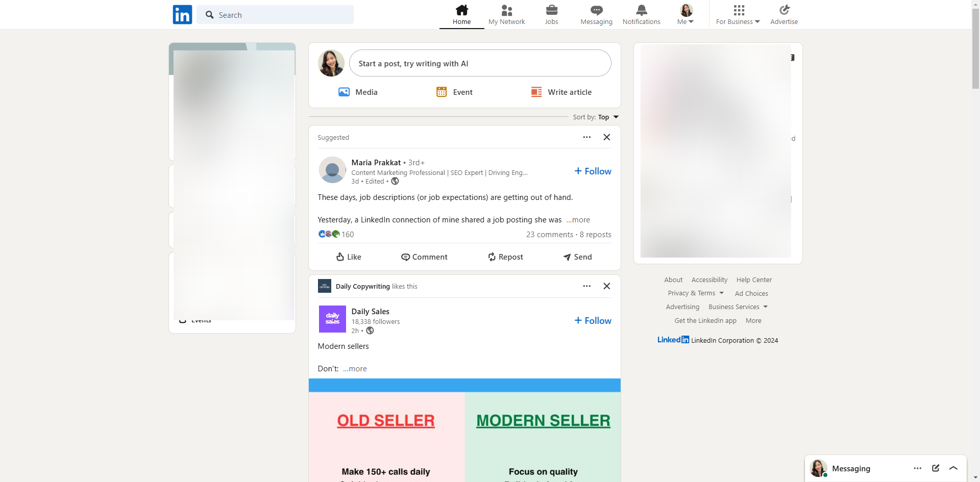Open My Network tab

click(506, 15)
